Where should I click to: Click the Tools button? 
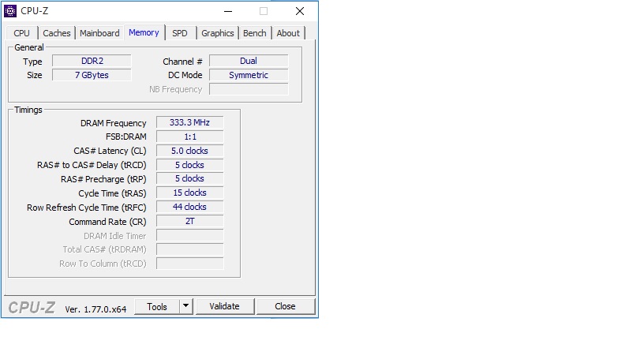point(157,306)
